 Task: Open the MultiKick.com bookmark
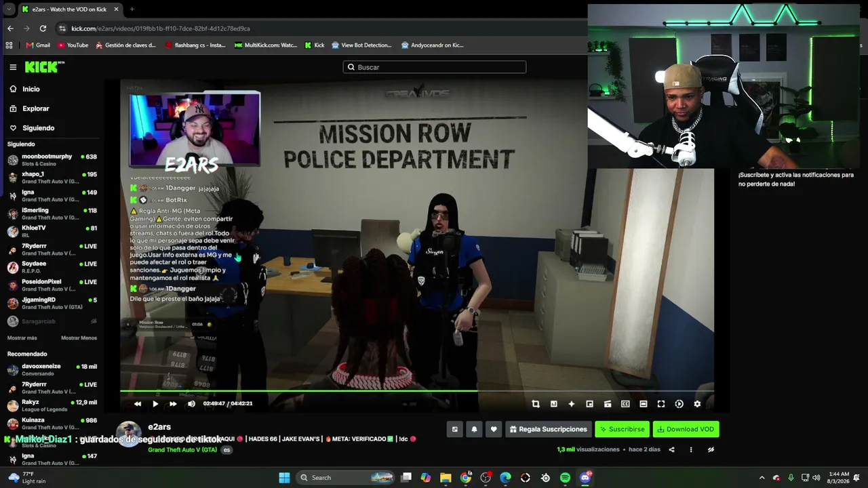[x=266, y=45]
